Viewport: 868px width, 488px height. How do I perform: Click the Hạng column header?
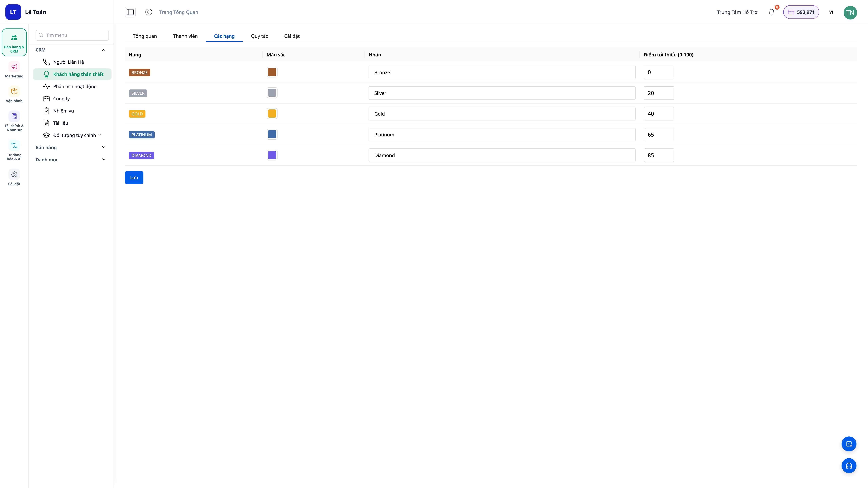pyautogui.click(x=135, y=55)
